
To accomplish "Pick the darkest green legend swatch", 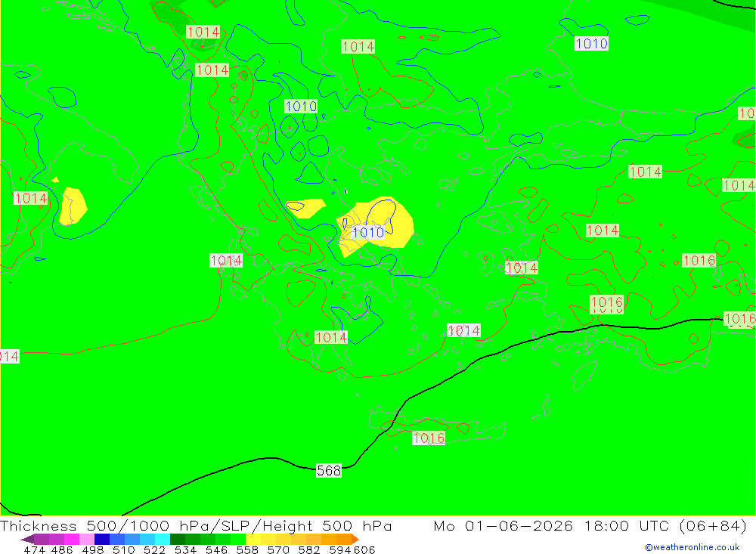I will point(178,539).
